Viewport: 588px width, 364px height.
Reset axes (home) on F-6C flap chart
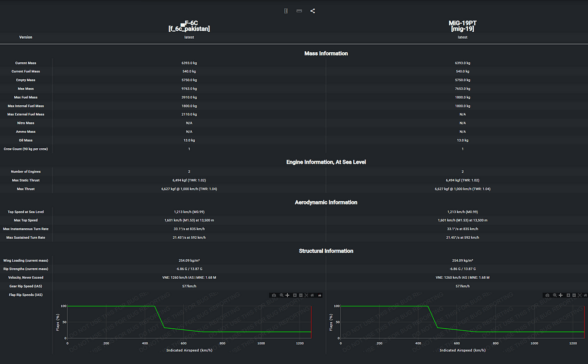[x=312, y=295]
